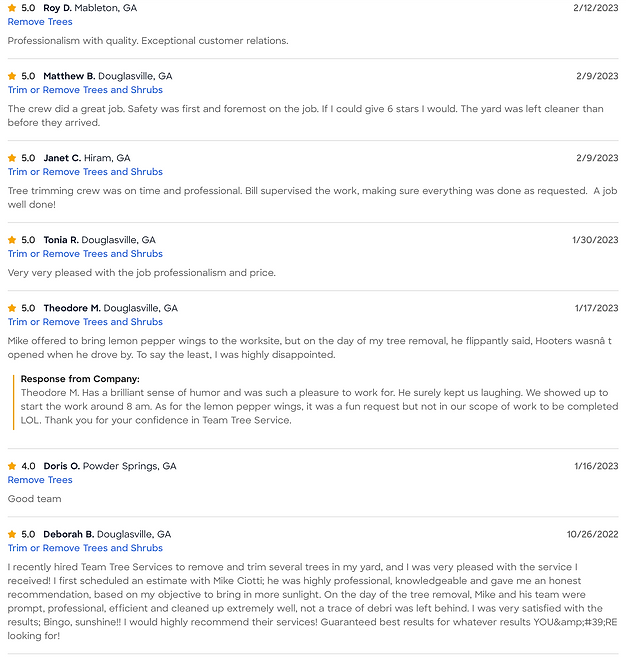Click the 10/26/2022 review date
Image resolution: width=626 pixels, height=662 pixels.
pyautogui.click(x=592, y=534)
